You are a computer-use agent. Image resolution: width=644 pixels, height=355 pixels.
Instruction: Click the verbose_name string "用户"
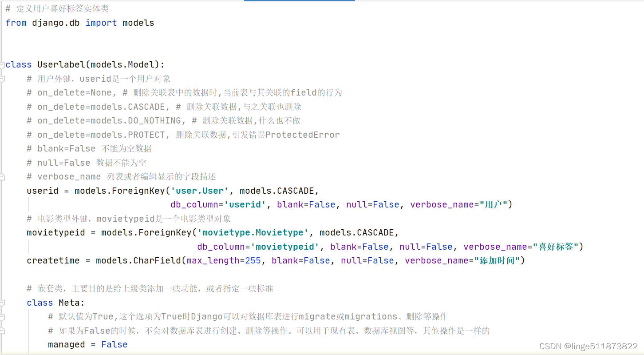click(493, 205)
